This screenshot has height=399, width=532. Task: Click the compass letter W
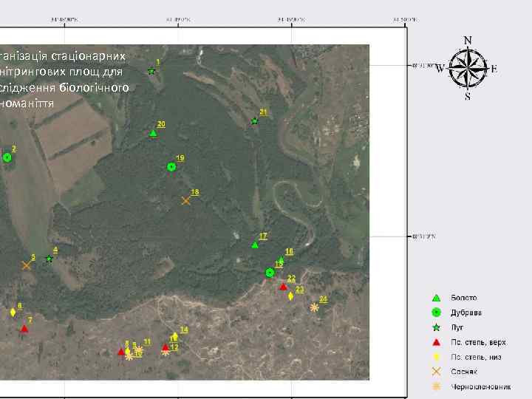(440, 69)
